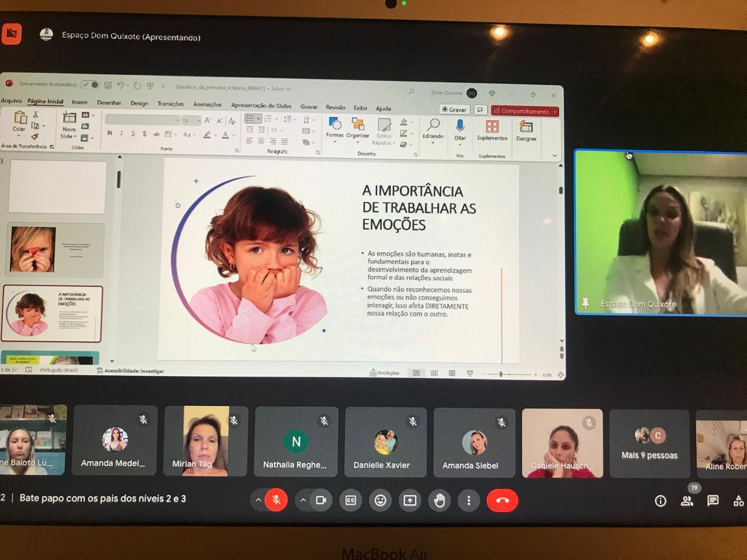Viewport: 747px width, 560px height.
Task: Raise hand in the meeting
Action: 439,501
